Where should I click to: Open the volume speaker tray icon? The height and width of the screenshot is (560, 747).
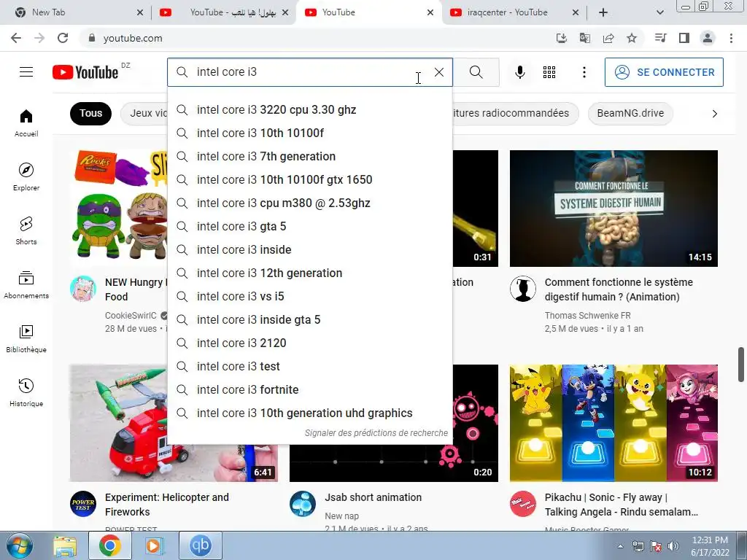(673, 546)
